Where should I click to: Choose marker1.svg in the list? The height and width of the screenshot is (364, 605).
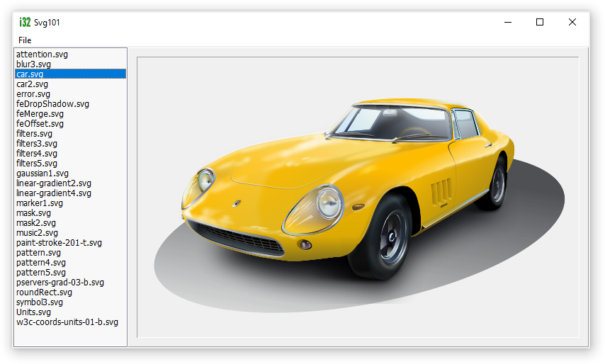point(40,203)
